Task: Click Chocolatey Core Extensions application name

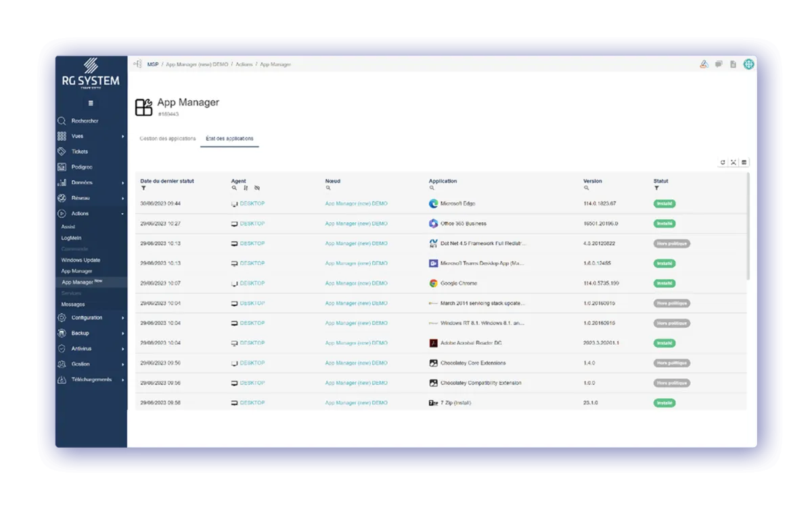Action: point(473,363)
